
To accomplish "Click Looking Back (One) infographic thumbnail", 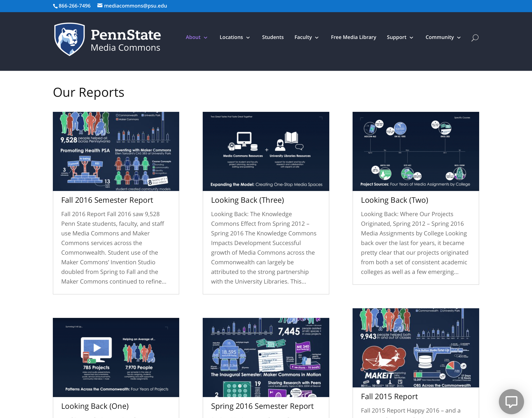I will [116, 357].
